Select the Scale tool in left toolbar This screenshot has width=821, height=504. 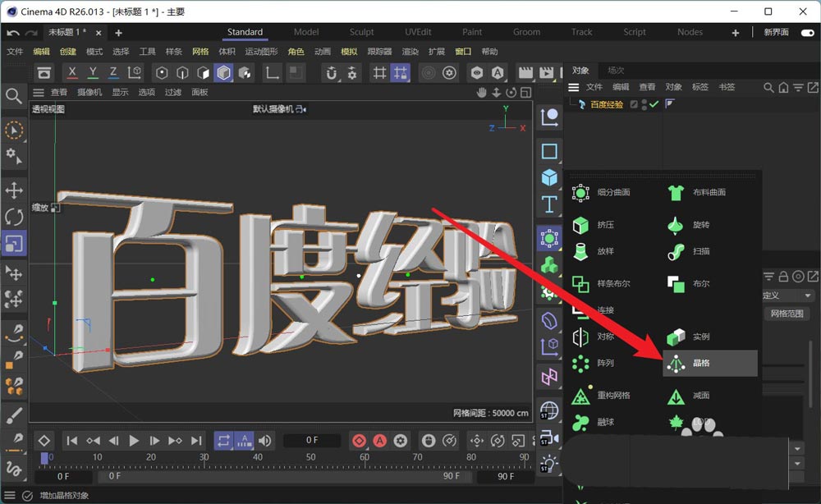pyautogui.click(x=14, y=243)
